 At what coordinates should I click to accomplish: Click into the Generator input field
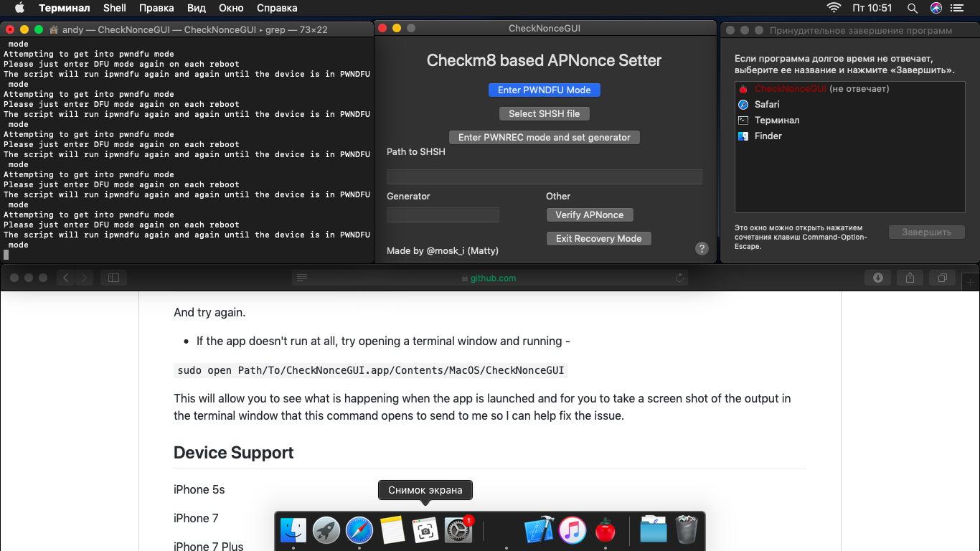pyautogui.click(x=443, y=215)
